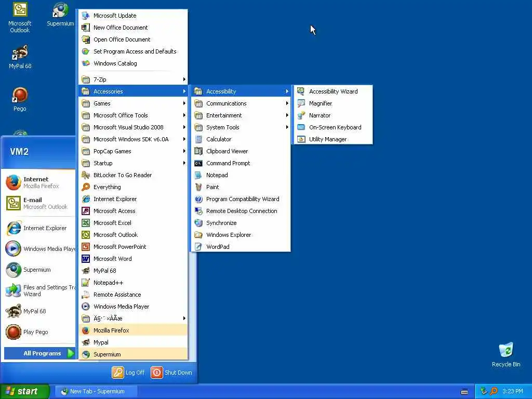The width and height of the screenshot is (532, 399).
Task: Select Microsoft Update menu entry
Action: 133,16
